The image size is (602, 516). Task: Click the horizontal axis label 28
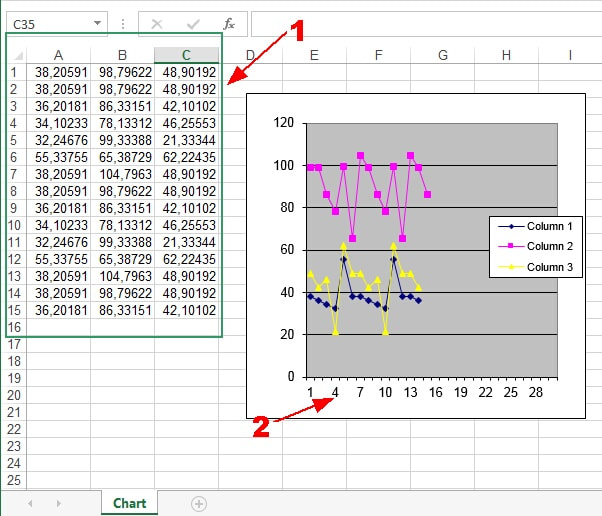(x=536, y=392)
